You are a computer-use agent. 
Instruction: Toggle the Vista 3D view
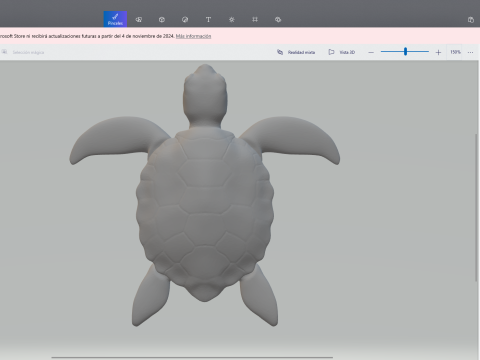click(x=342, y=52)
